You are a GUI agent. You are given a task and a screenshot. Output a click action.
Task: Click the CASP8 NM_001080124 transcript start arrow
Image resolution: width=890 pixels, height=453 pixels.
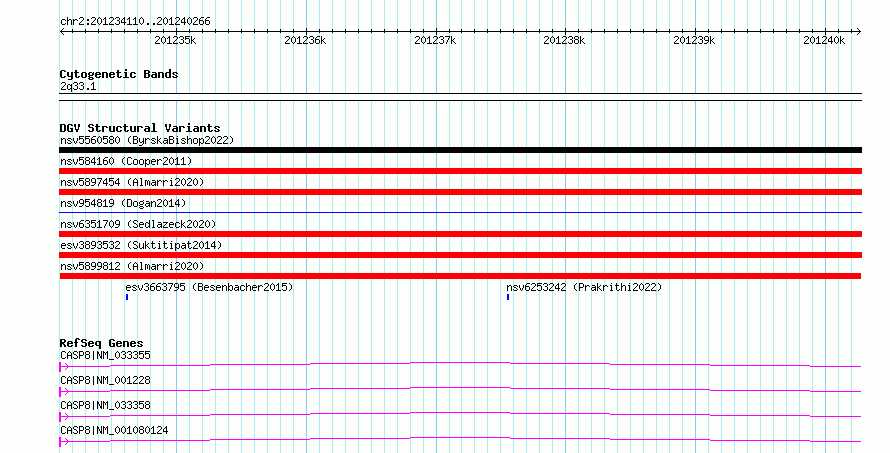point(64,442)
